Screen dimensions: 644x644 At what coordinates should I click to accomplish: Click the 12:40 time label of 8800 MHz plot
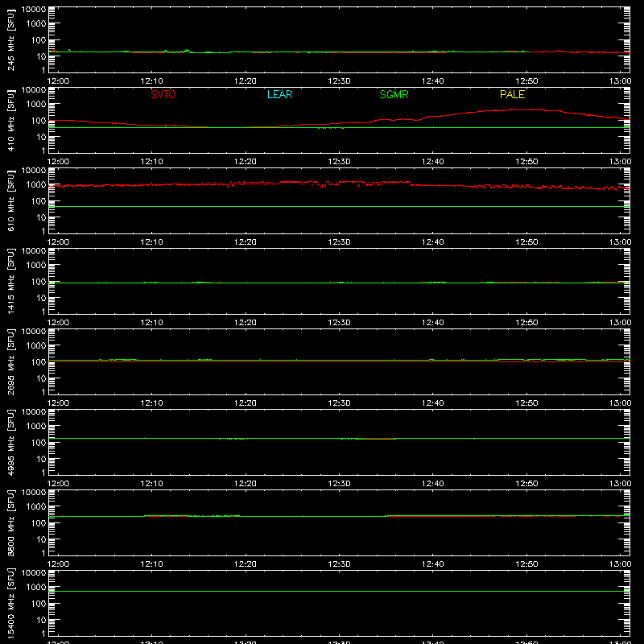[x=433, y=564]
